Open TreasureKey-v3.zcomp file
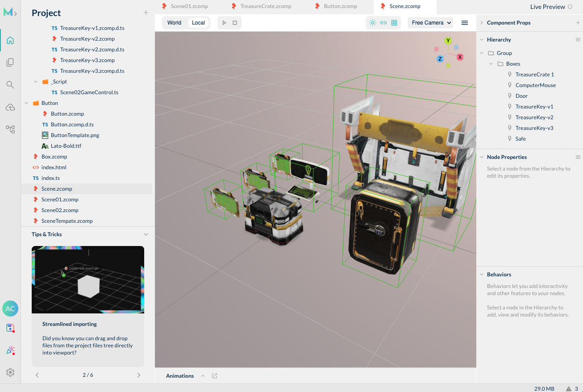This screenshot has height=392, width=583. click(87, 60)
